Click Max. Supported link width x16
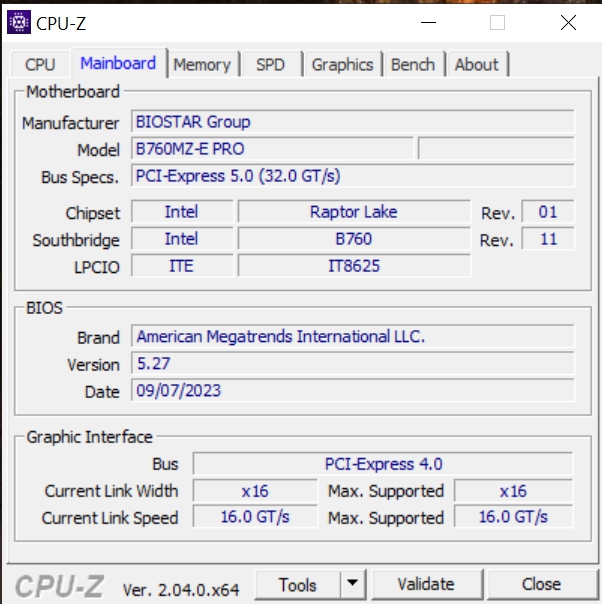The height and width of the screenshot is (604, 602). 513,491
